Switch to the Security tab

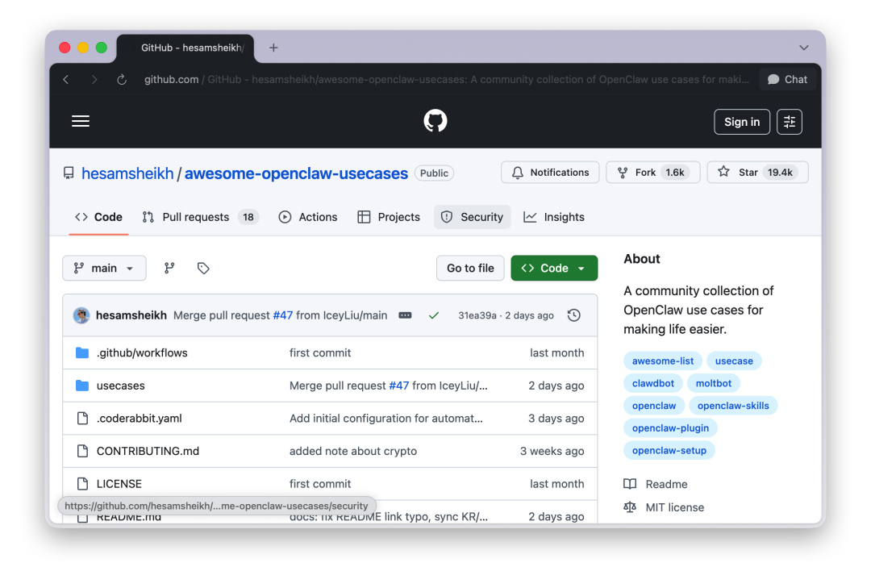472,217
